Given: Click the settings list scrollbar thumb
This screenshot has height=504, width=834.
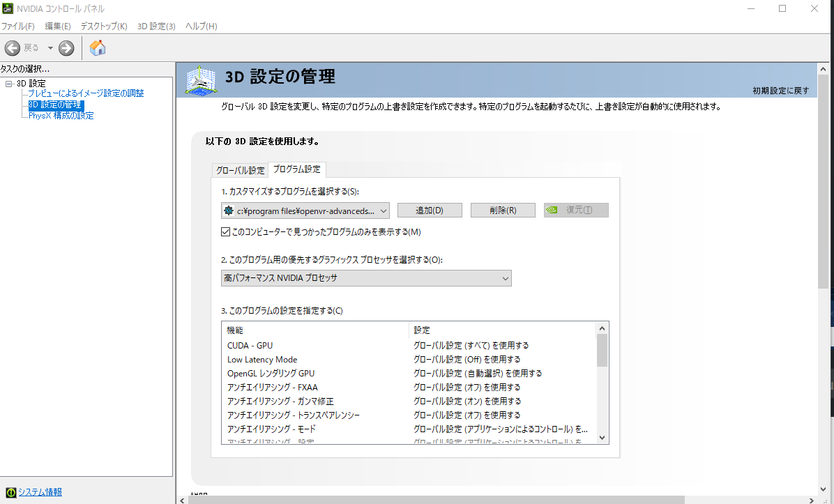Looking at the screenshot, I should pos(602,351).
